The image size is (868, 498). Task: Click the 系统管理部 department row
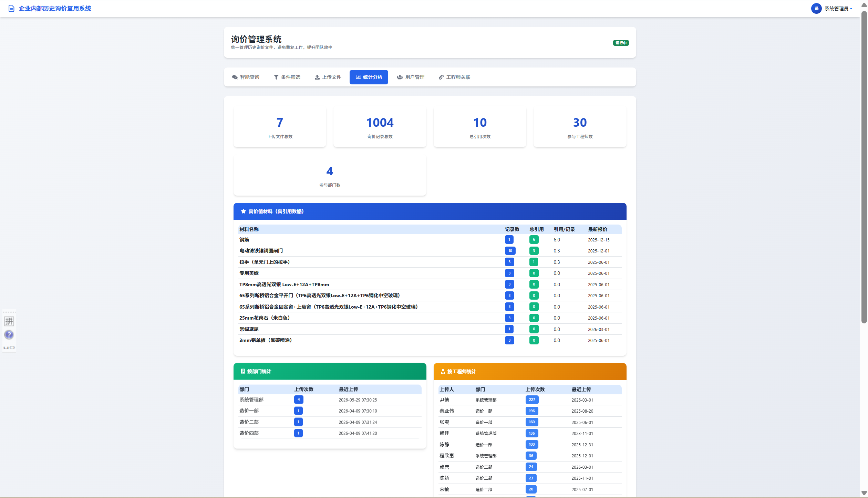[x=330, y=400]
